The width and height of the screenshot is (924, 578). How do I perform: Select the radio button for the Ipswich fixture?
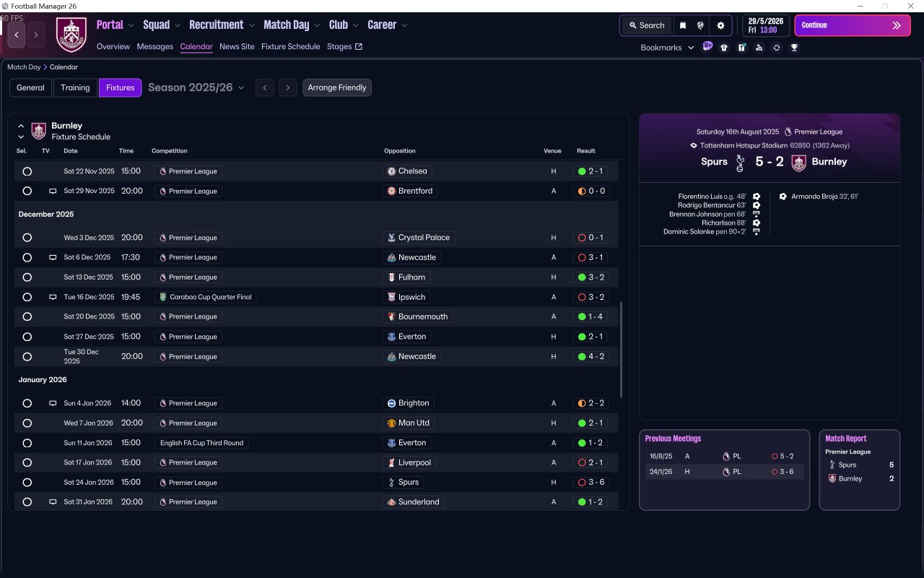coord(27,297)
